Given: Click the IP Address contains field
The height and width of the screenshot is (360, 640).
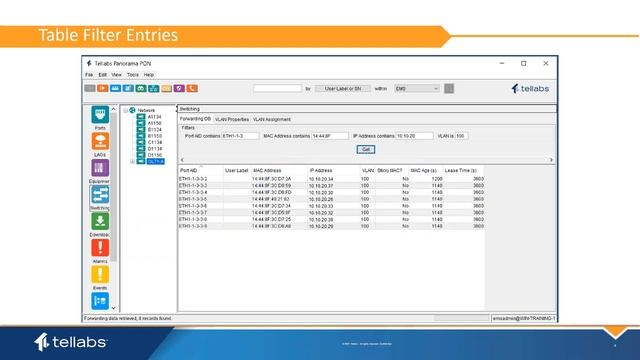Looking at the screenshot, I should 414,136.
